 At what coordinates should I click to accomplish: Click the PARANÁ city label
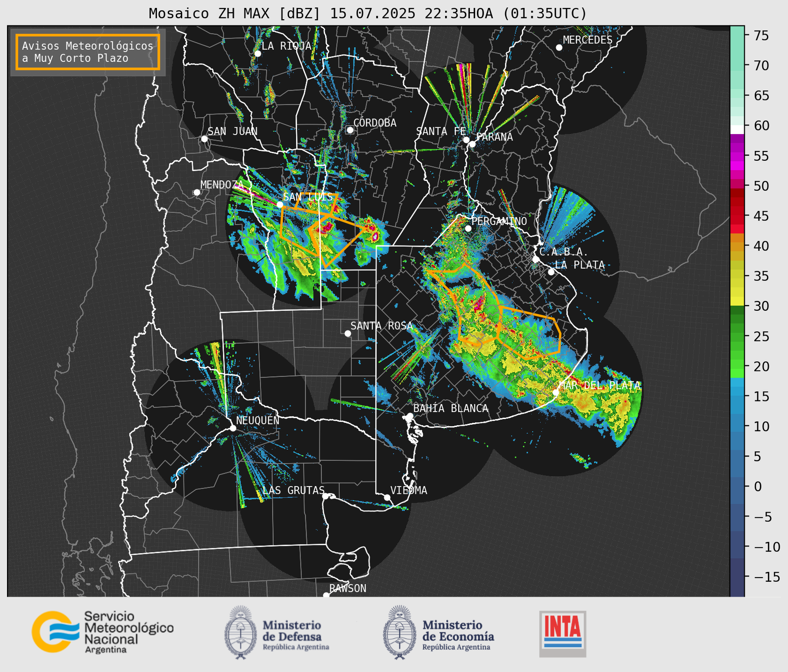[494, 137]
